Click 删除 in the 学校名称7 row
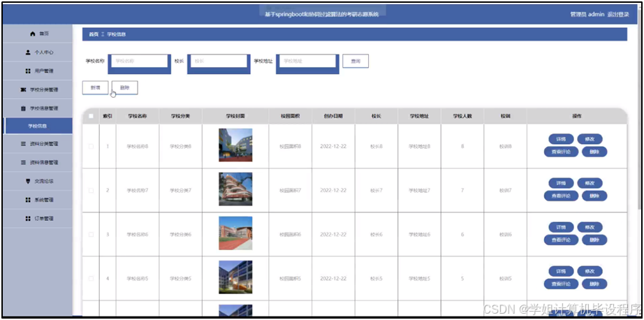The image size is (644, 320). pos(594,196)
